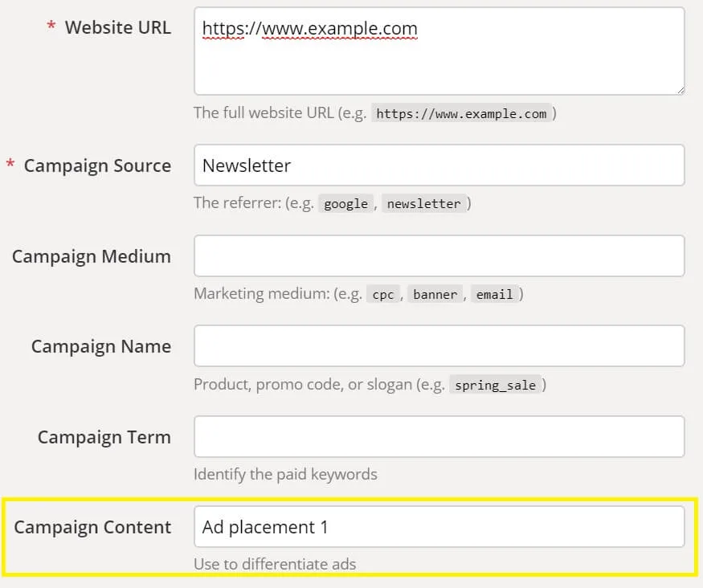Click the empty Campaign Name field

pos(439,345)
